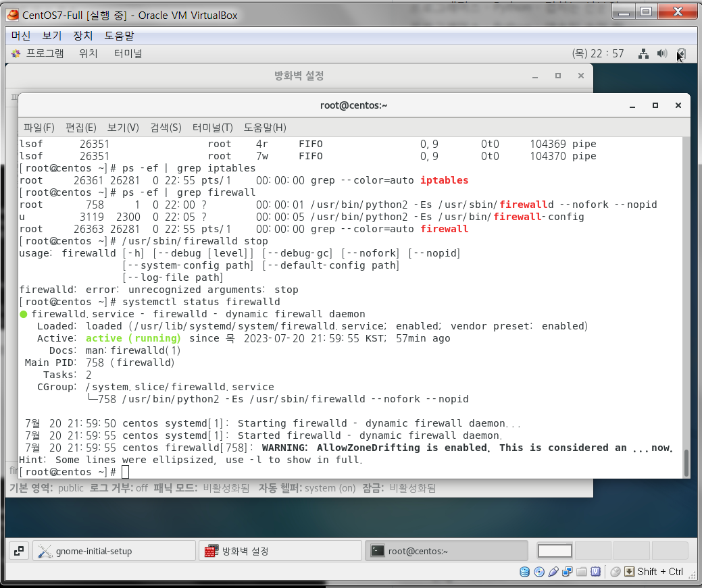Click the 'ps -ef | grep iptables' command
This screenshot has height=588, width=702.
click(x=189, y=168)
